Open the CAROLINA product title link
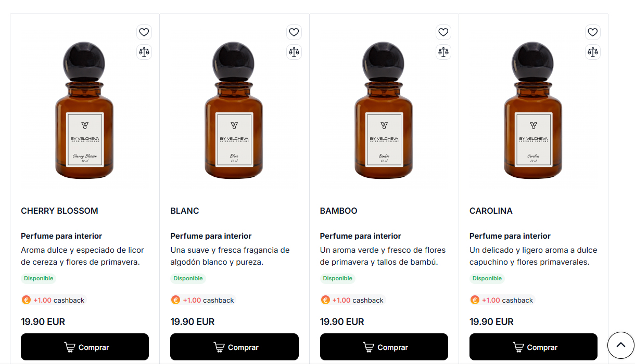Image resolution: width=635 pixels, height=364 pixels. (491, 211)
